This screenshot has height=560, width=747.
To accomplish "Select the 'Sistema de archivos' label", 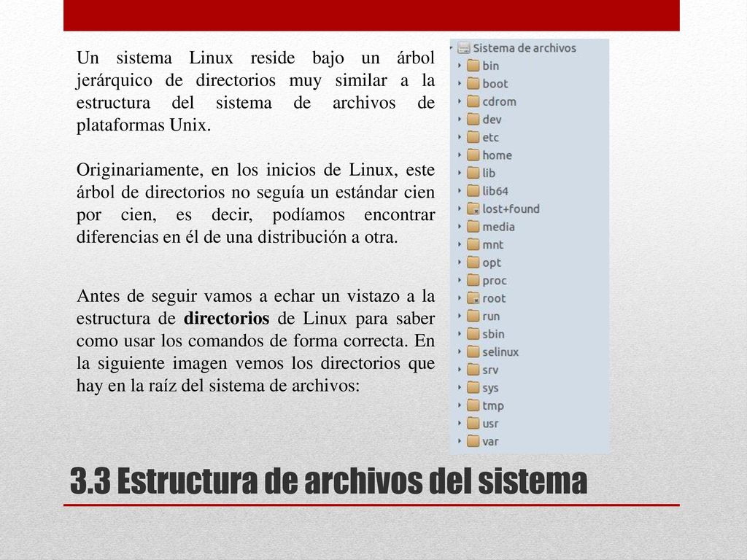I will (525, 48).
